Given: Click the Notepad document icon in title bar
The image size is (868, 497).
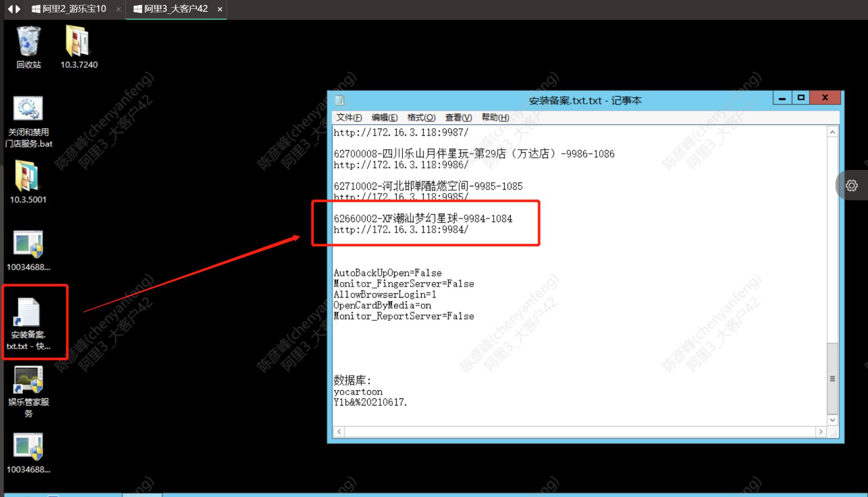Looking at the screenshot, I should [340, 100].
